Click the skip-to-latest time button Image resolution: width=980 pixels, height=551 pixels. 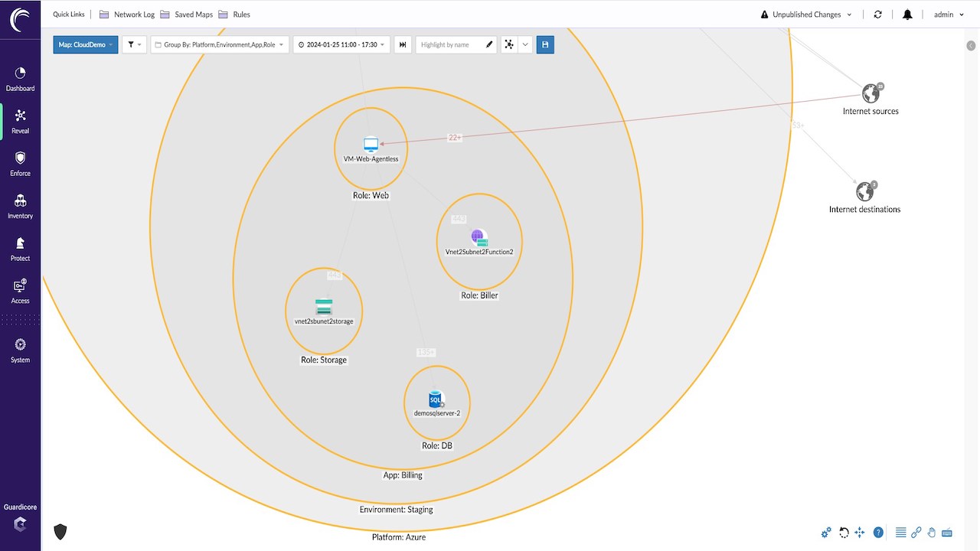(403, 44)
